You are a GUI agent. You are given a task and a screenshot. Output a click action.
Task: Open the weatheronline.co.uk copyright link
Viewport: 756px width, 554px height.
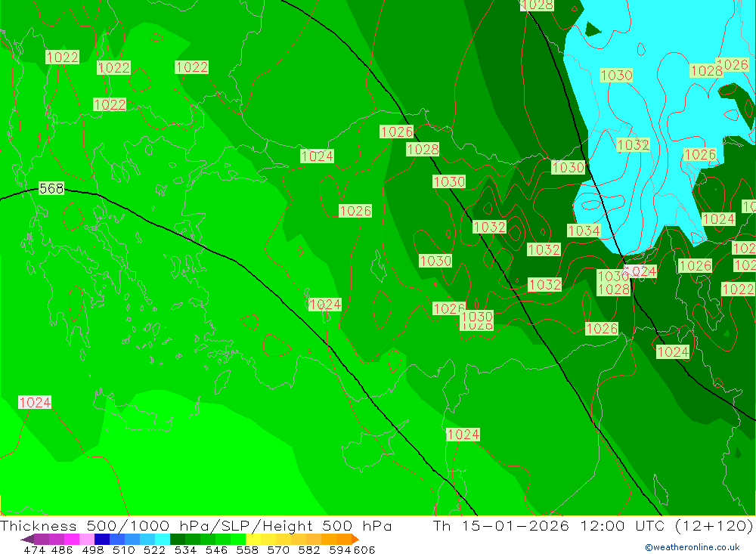[692, 547]
